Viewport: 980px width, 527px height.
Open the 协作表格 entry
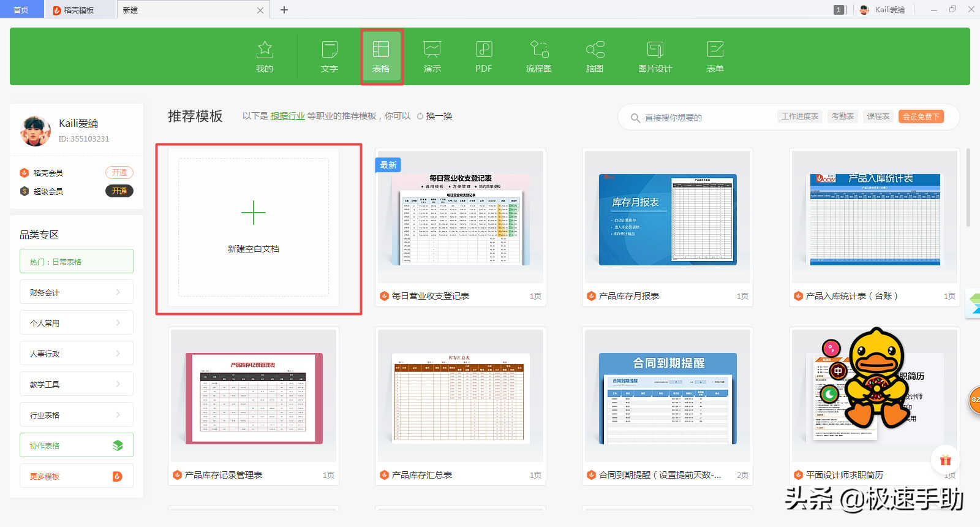tap(77, 445)
